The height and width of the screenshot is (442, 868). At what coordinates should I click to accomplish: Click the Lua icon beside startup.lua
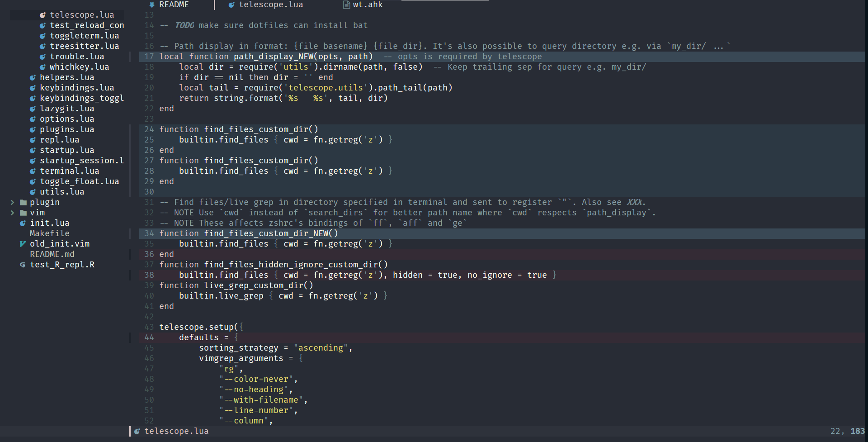pyautogui.click(x=33, y=150)
